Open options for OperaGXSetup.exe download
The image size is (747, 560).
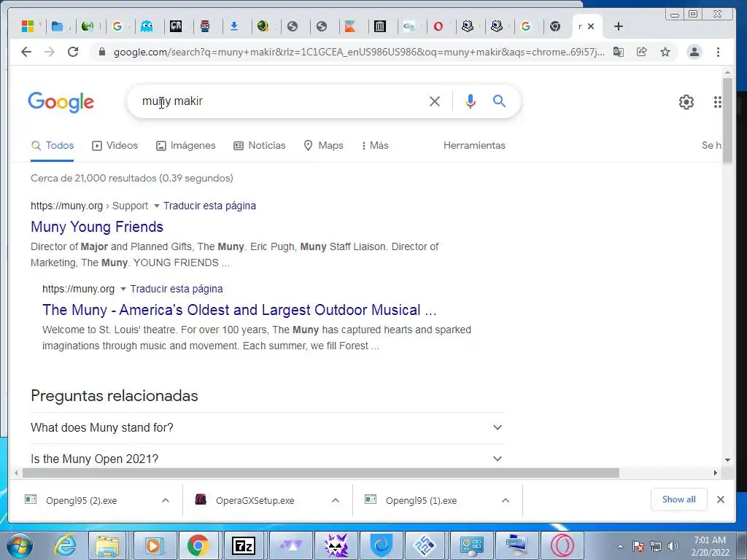pos(336,500)
